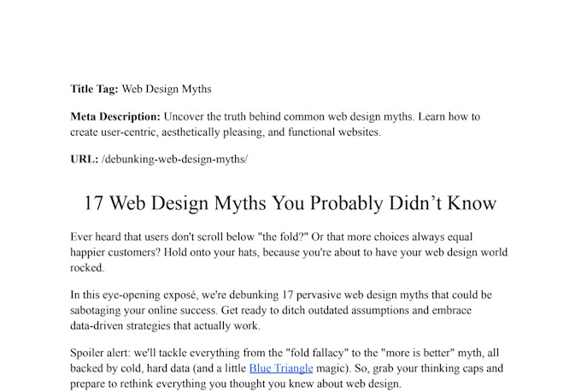Click the "URL:" bold label
581x392 pixels.
pyautogui.click(x=84, y=160)
